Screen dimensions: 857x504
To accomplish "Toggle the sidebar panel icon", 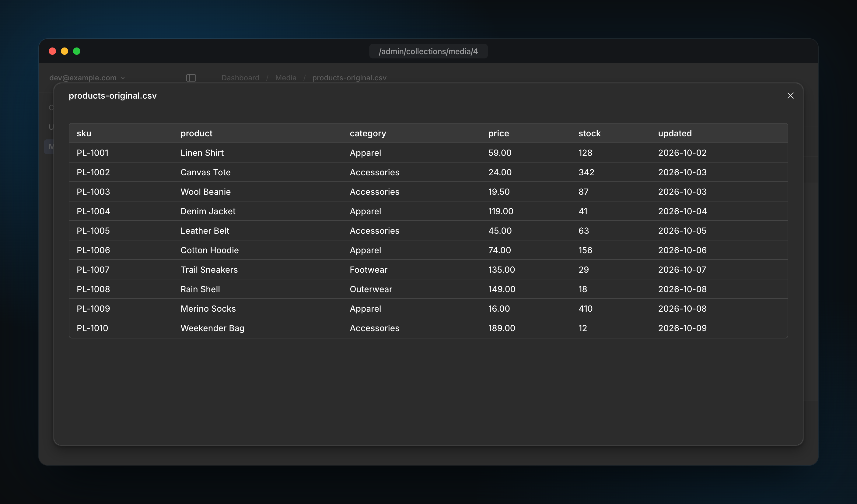I will (x=191, y=78).
